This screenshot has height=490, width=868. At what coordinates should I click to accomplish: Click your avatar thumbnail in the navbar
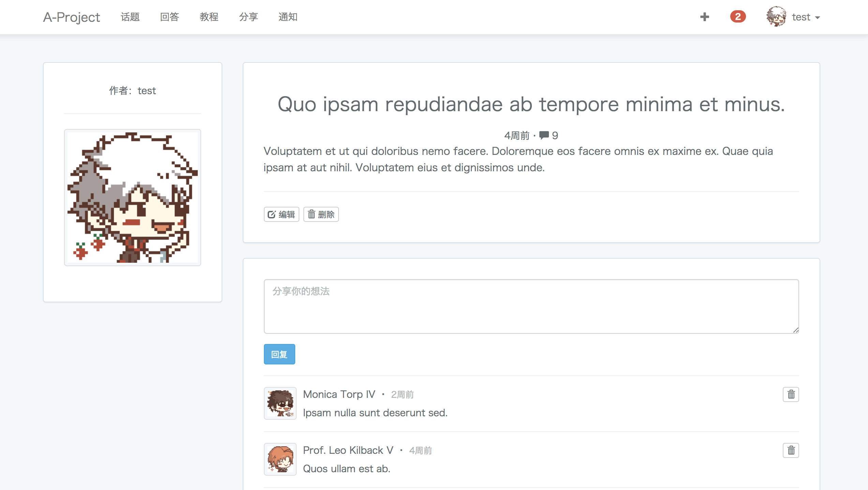776,16
